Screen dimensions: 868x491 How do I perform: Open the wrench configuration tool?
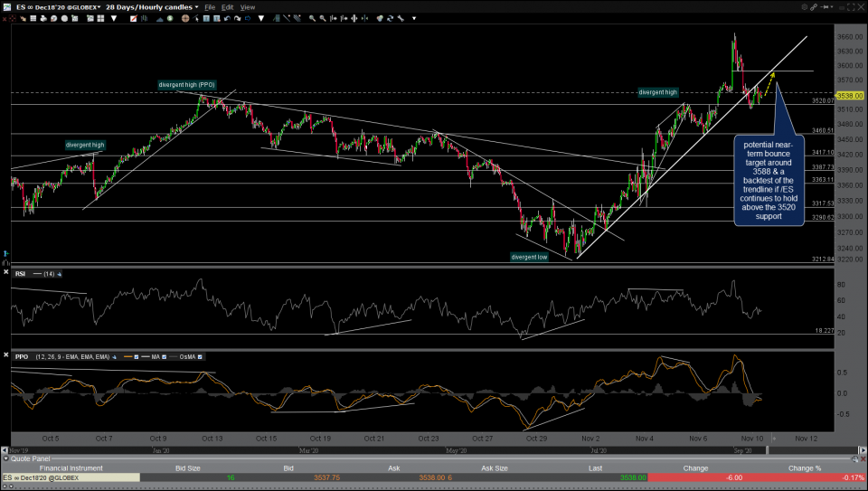pyautogui.click(x=401, y=18)
